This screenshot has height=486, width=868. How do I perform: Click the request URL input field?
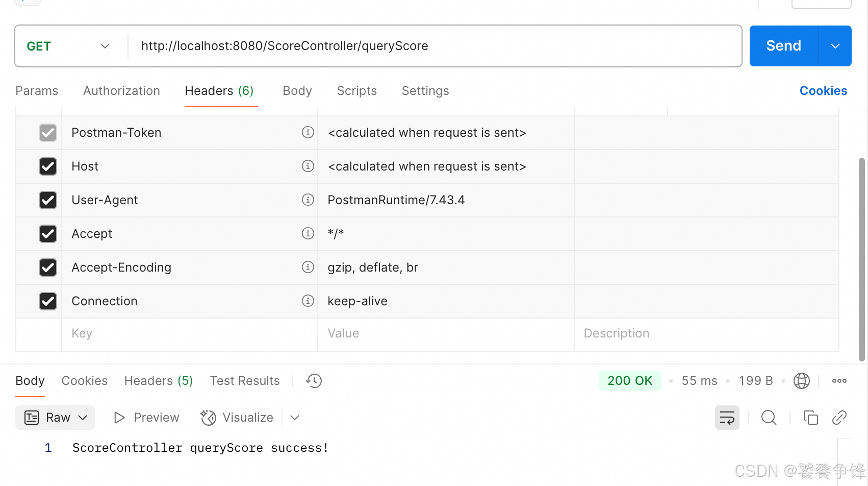433,46
